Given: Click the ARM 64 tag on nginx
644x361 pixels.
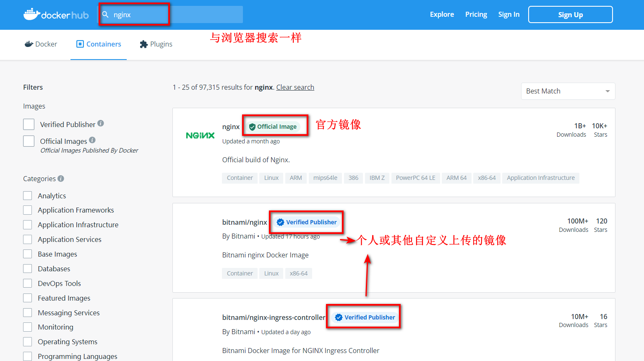Looking at the screenshot, I should (456, 178).
